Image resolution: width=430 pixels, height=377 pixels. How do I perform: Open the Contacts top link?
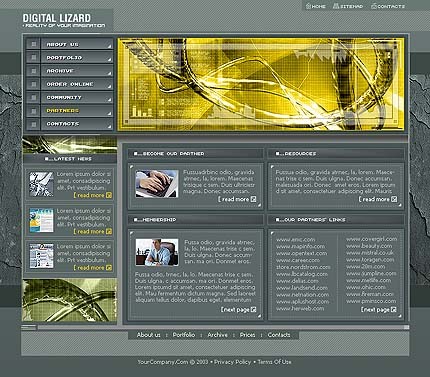coord(391,6)
